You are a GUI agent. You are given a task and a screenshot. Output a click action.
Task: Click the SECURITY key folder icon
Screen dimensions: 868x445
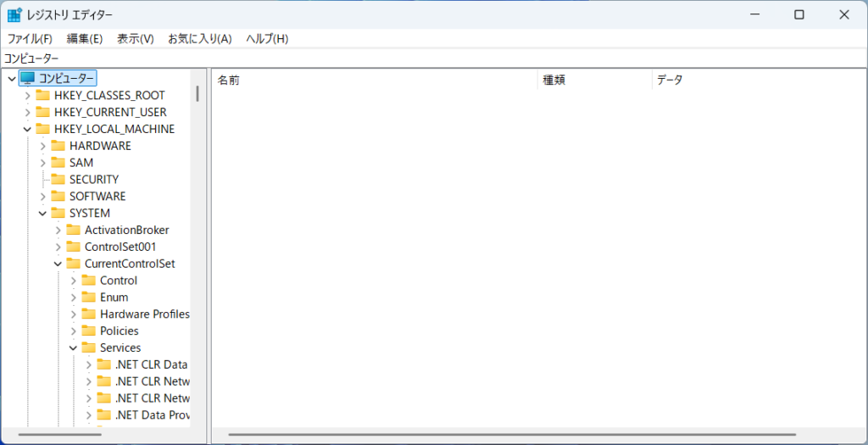(x=58, y=180)
